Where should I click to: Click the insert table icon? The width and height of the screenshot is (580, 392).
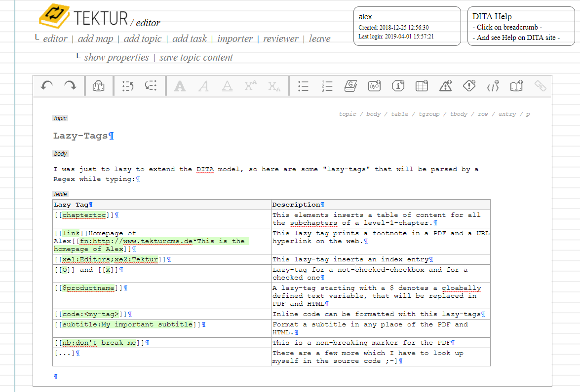[x=422, y=86]
